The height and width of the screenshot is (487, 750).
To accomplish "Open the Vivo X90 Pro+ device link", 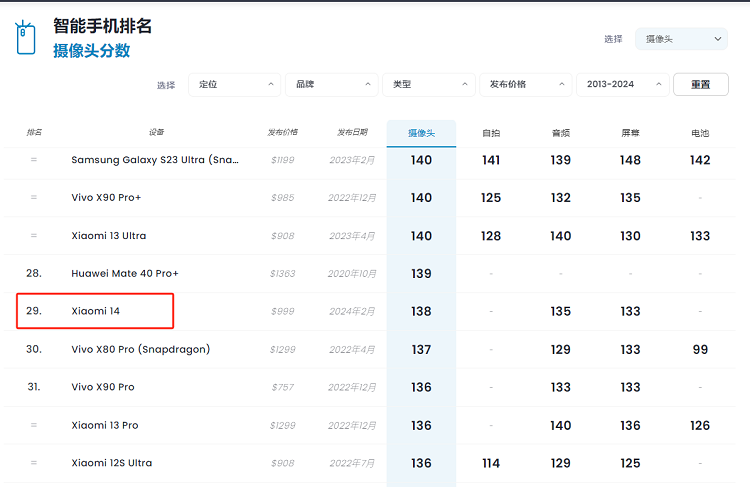I will 106,198.
